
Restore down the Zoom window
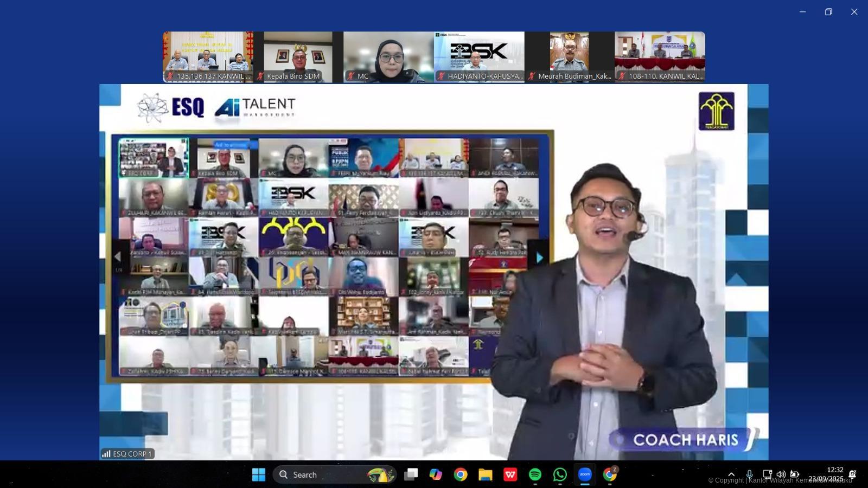click(x=828, y=12)
